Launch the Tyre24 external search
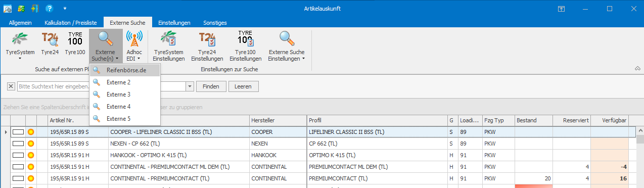Image resolution: width=644 pixels, height=188 pixels. point(51,43)
